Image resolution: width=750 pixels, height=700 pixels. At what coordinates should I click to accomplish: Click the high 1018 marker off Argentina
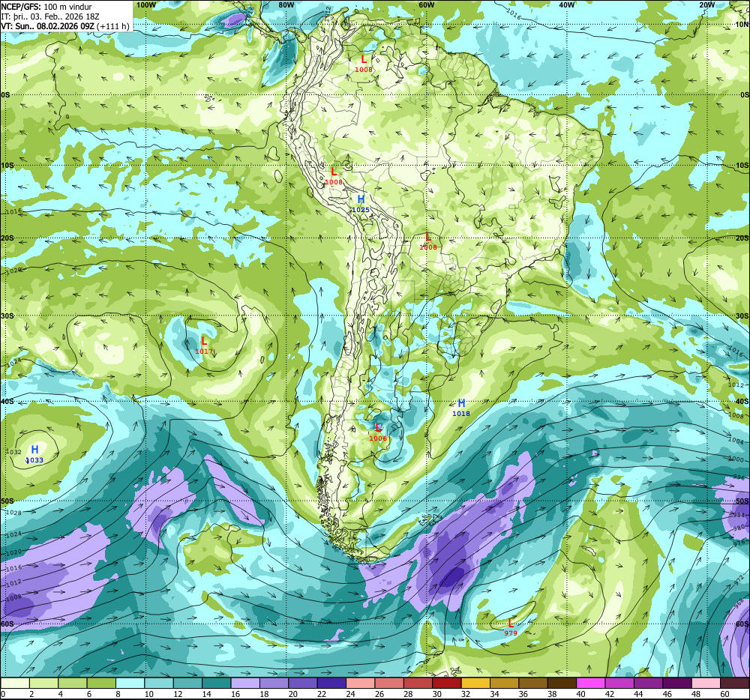pos(461,408)
